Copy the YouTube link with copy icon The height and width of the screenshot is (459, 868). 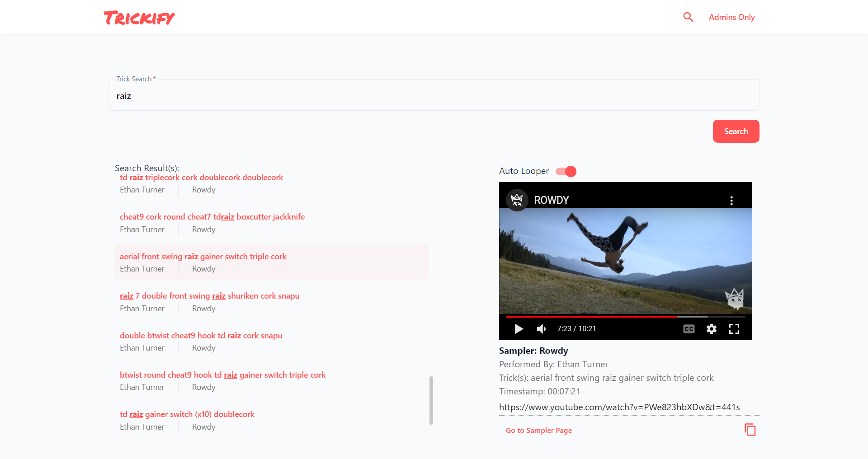click(750, 430)
